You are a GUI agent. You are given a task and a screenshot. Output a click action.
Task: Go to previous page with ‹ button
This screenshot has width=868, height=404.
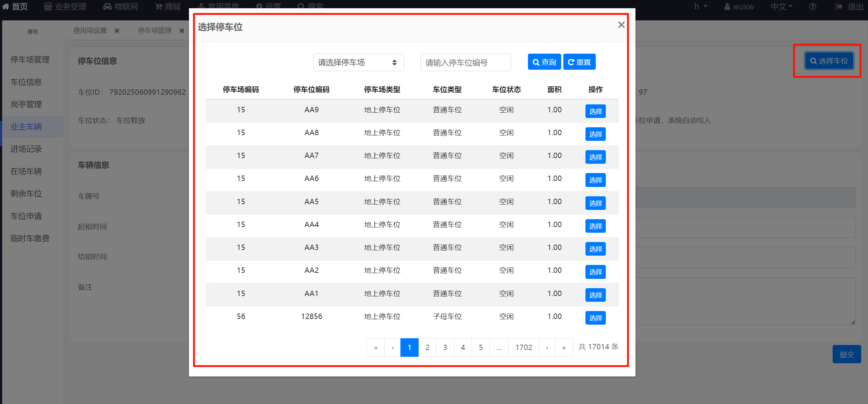(393, 348)
